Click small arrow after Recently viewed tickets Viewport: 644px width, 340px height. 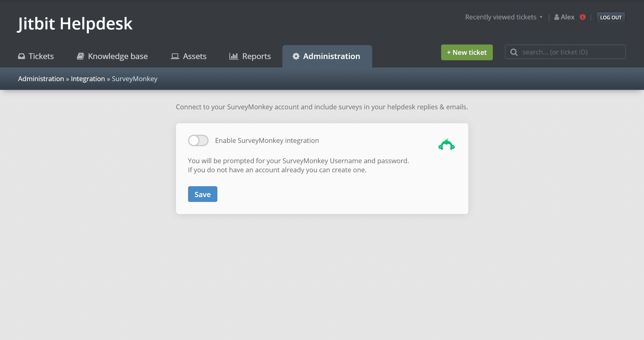click(x=541, y=17)
